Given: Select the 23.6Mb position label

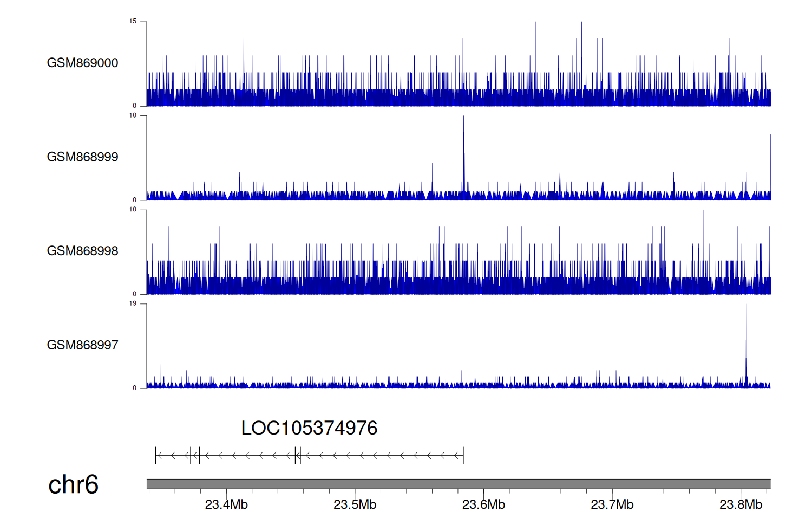Looking at the screenshot, I should [483, 505].
